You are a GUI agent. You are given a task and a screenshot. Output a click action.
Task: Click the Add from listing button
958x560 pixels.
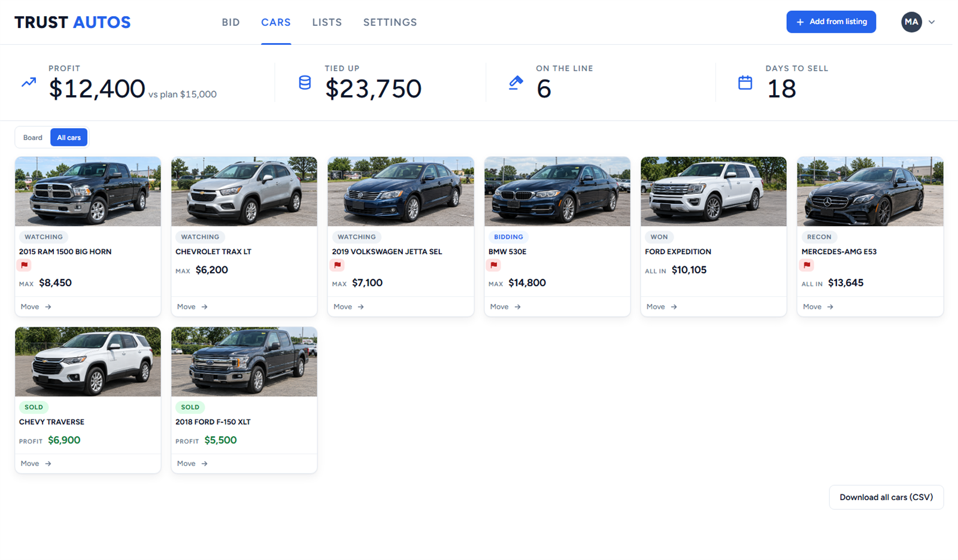click(x=831, y=22)
